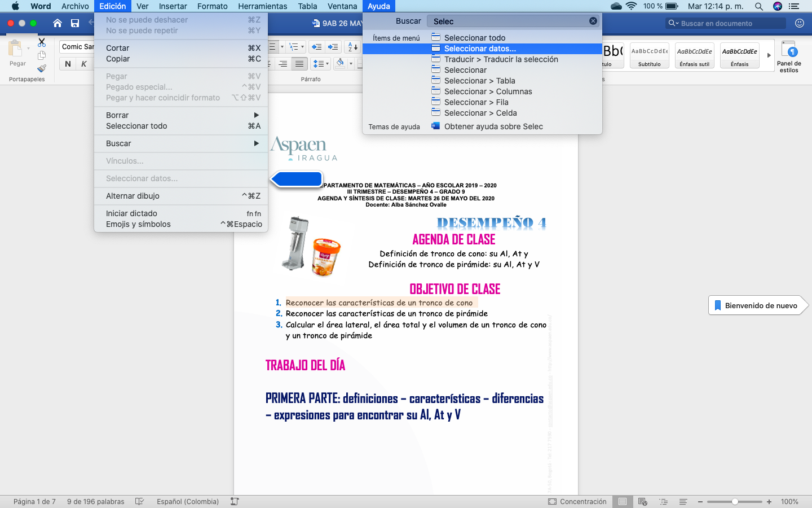Click the smiley feedback icon
Screen dimensions: 812x508
799,23
